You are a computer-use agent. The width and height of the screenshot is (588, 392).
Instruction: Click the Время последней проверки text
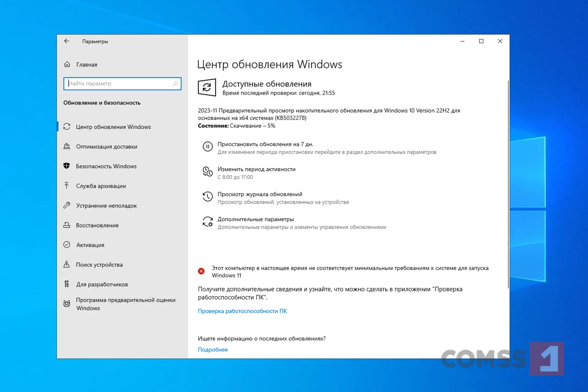279,93
